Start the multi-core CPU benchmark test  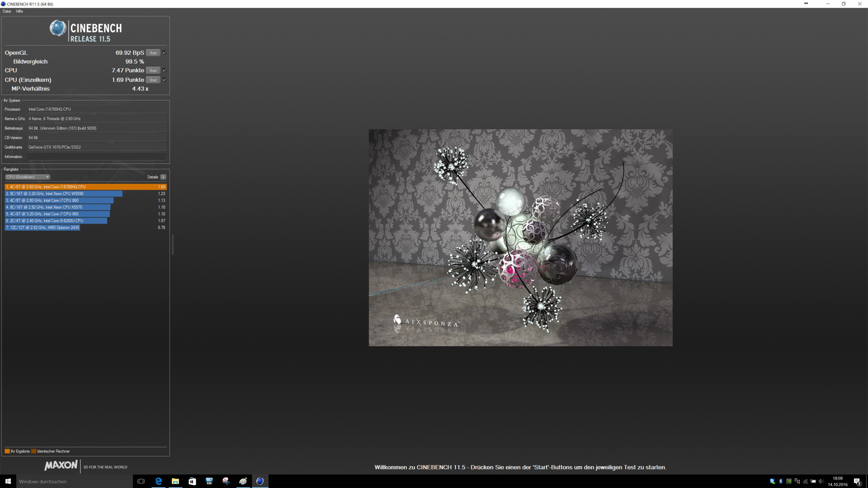153,70
